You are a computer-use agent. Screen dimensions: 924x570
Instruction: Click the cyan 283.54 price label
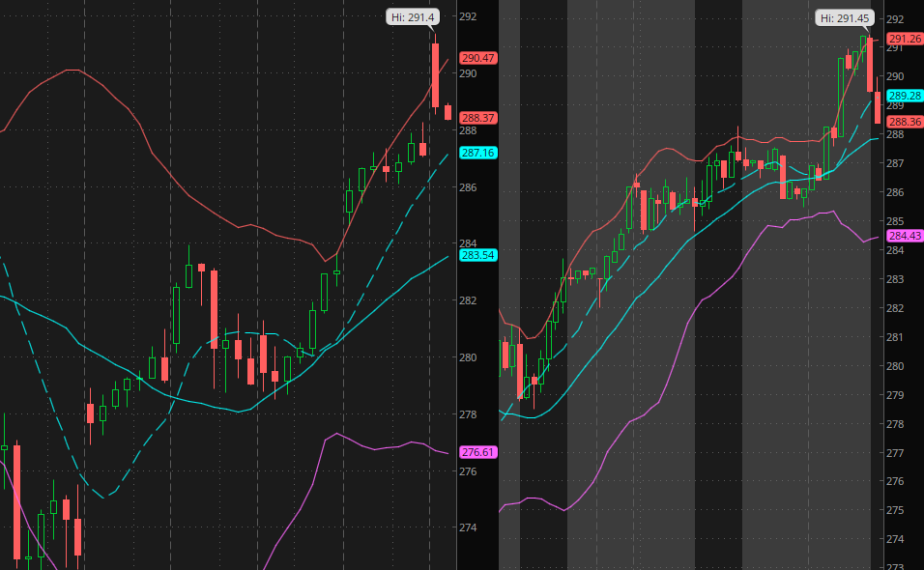tap(477, 256)
